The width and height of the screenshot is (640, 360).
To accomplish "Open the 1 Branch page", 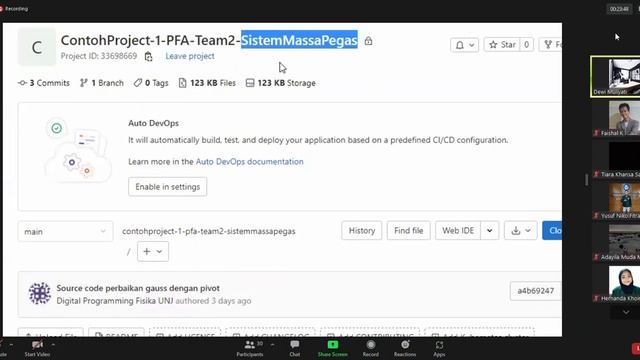I will (102, 83).
